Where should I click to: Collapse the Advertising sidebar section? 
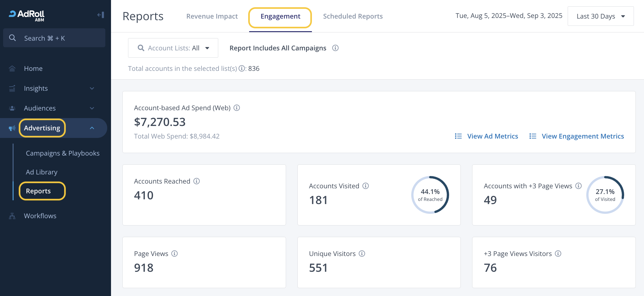pyautogui.click(x=92, y=128)
